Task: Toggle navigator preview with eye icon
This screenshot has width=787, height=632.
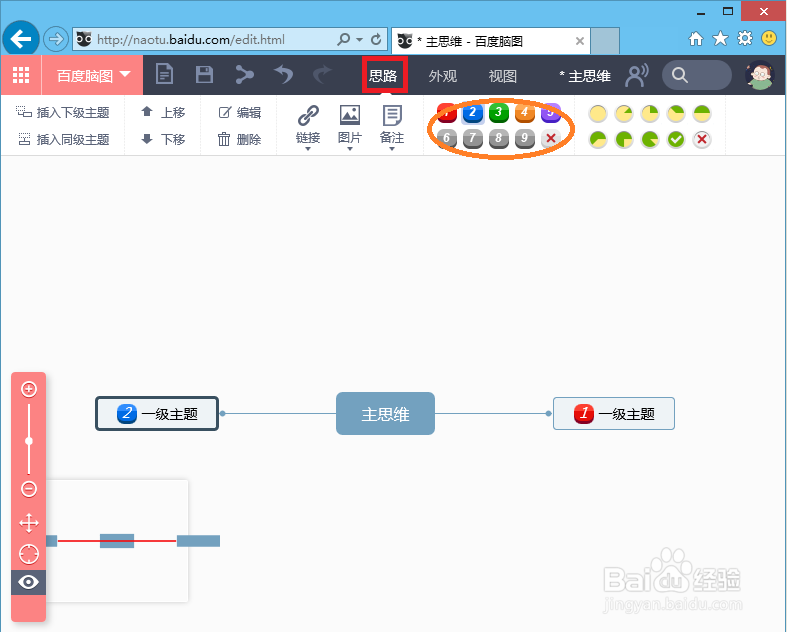Action: point(29,582)
